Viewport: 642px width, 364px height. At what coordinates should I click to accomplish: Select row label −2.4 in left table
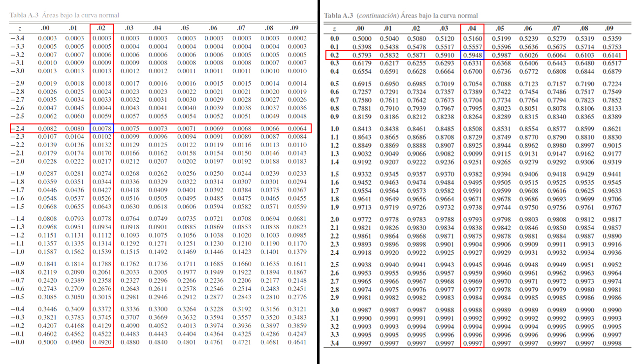[17, 128]
